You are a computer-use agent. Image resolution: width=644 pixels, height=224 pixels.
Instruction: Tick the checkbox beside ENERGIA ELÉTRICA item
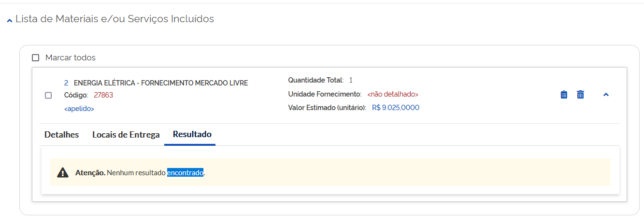(x=48, y=95)
